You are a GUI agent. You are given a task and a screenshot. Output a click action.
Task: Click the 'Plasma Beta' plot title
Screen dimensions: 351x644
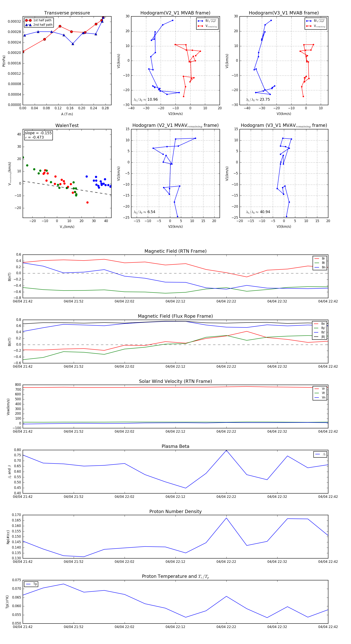[175, 446]
